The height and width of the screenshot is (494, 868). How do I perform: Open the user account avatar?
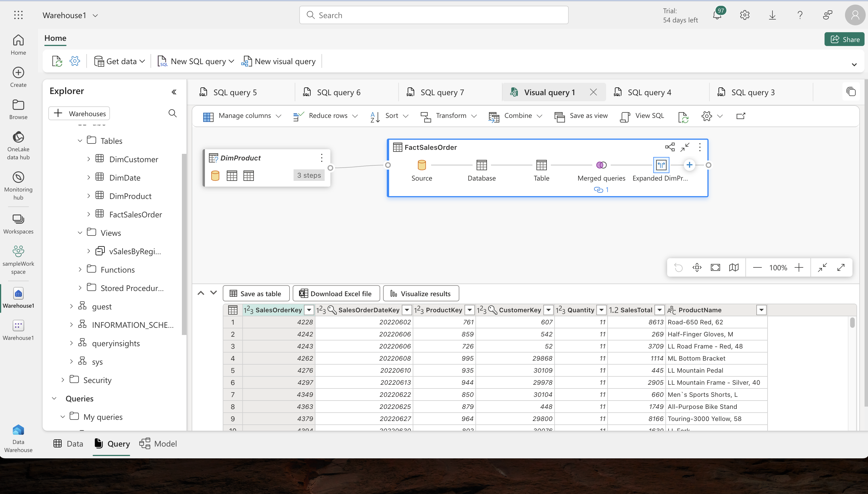[x=855, y=15]
